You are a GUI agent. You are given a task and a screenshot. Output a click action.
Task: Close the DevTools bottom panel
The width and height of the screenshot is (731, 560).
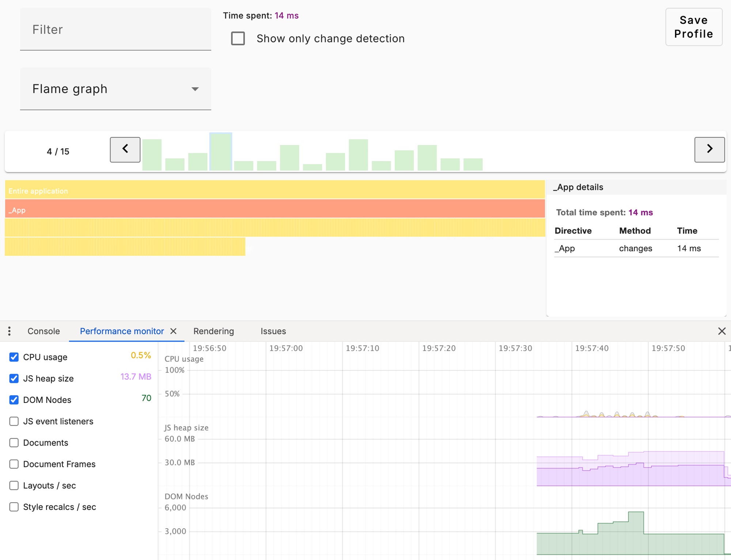(x=722, y=331)
